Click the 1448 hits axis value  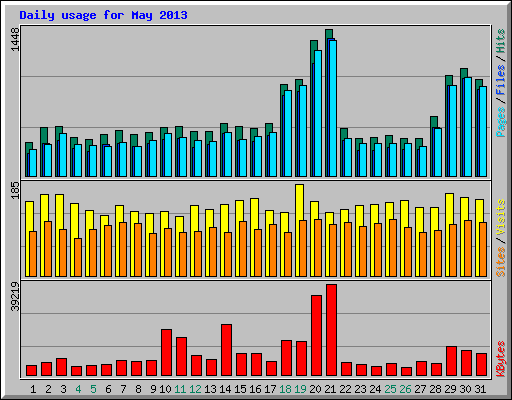(15, 39)
